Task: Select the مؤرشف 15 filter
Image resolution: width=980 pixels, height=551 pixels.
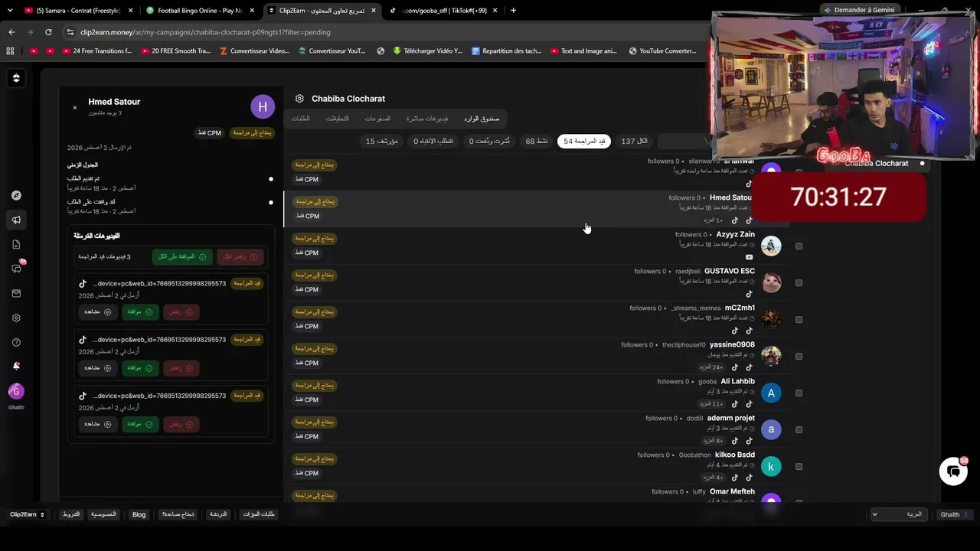Action: click(382, 142)
